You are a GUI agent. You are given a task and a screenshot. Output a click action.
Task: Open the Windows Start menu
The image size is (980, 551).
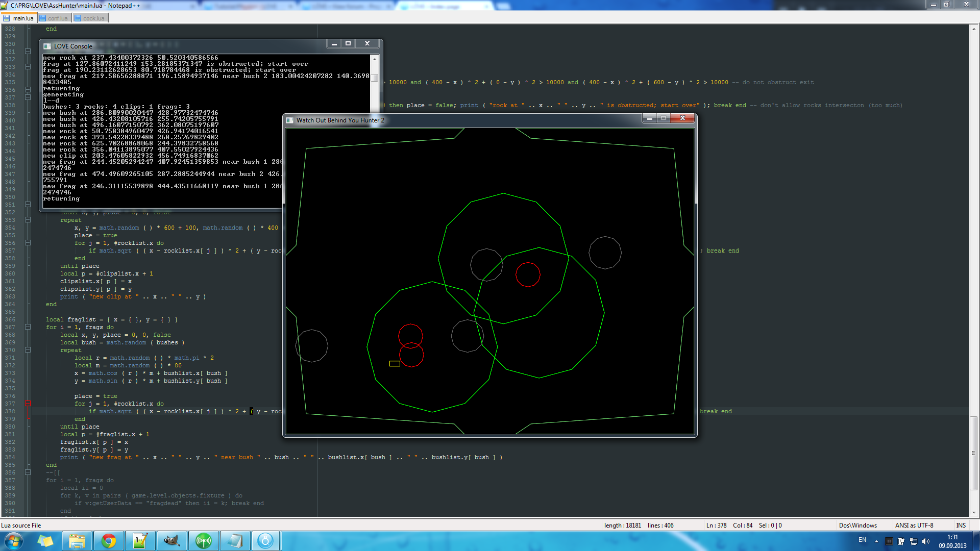(x=14, y=541)
